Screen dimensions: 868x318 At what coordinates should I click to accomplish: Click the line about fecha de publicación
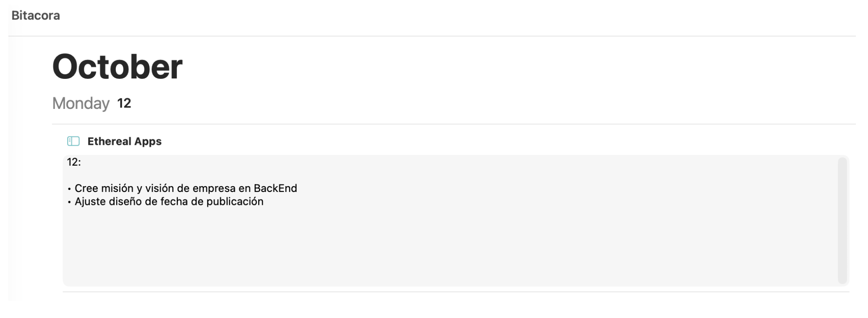[x=165, y=202]
